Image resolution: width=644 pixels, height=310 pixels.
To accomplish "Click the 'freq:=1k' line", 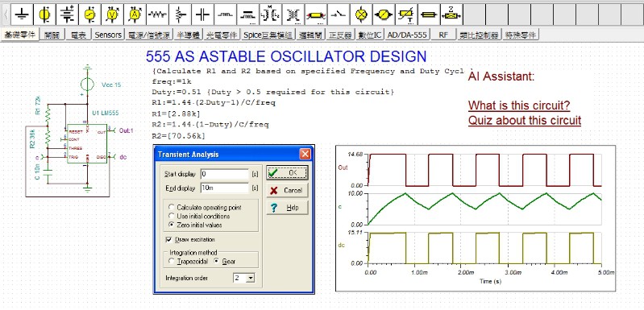I will coord(171,81).
